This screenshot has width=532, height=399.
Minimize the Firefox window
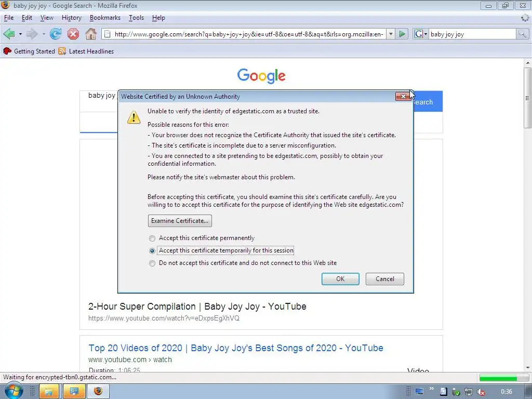click(x=488, y=6)
